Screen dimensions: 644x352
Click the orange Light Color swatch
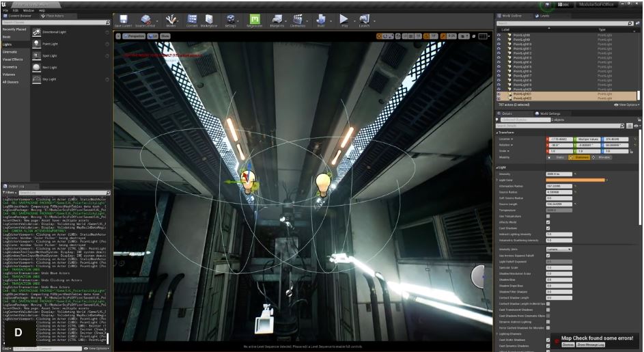[574, 180]
